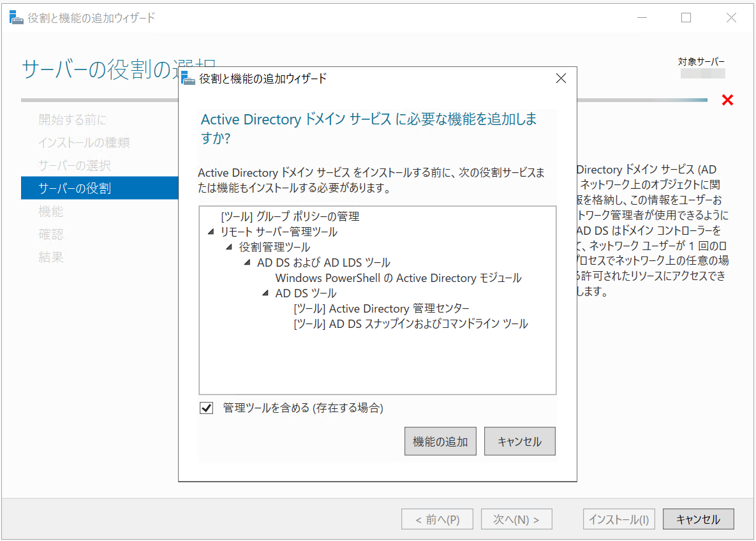Open the サーバーの役割 wizard step
The width and height of the screenshot is (756, 541).
75,188
